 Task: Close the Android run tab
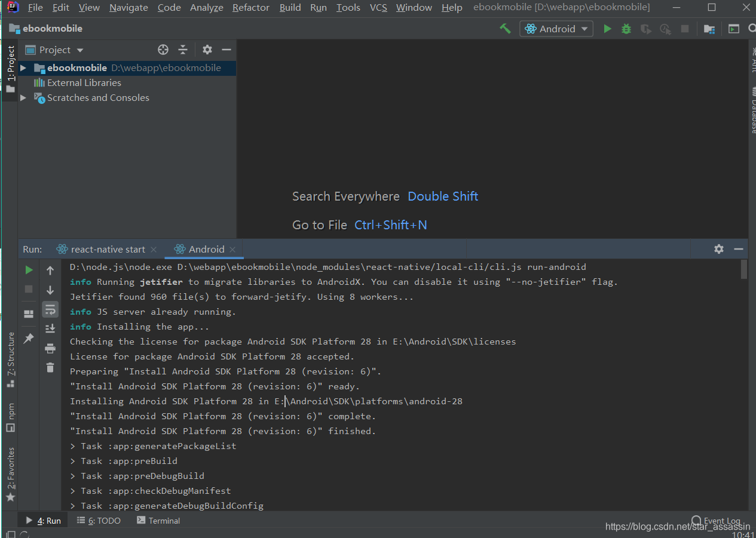point(232,250)
